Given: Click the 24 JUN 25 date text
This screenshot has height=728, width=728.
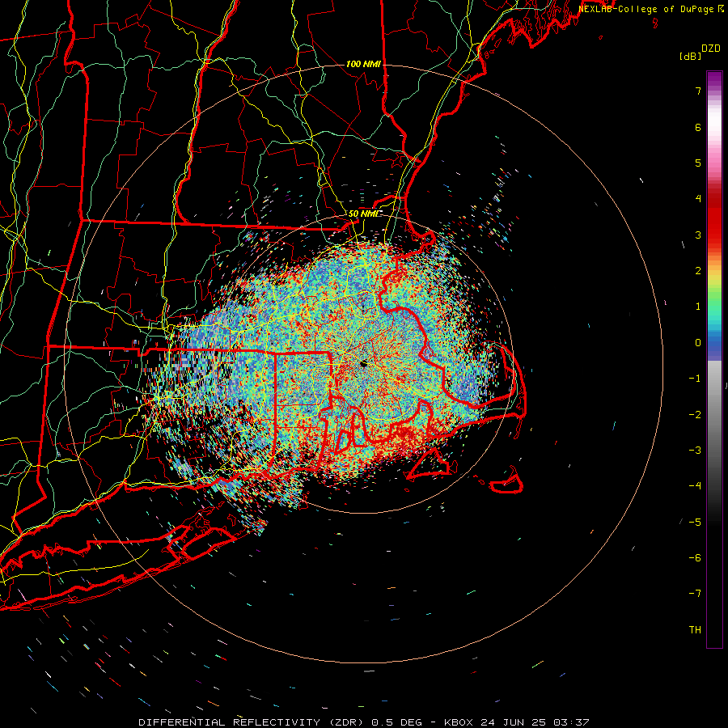Looking at the screenshot, I should 515,722.
